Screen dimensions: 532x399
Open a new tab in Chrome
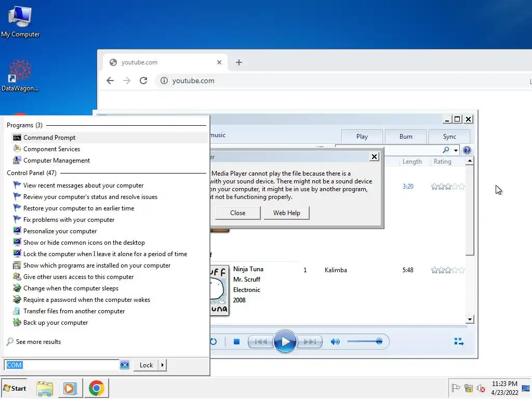[239, 62]
